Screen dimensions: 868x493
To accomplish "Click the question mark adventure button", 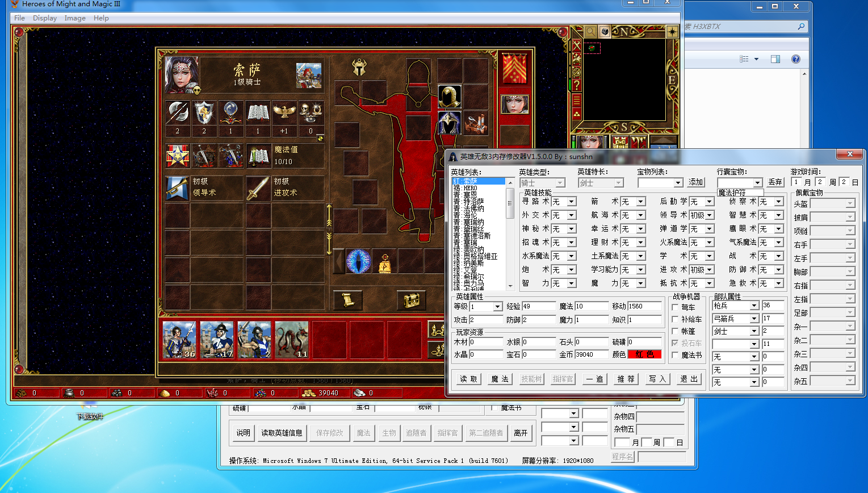I will 577,85.
